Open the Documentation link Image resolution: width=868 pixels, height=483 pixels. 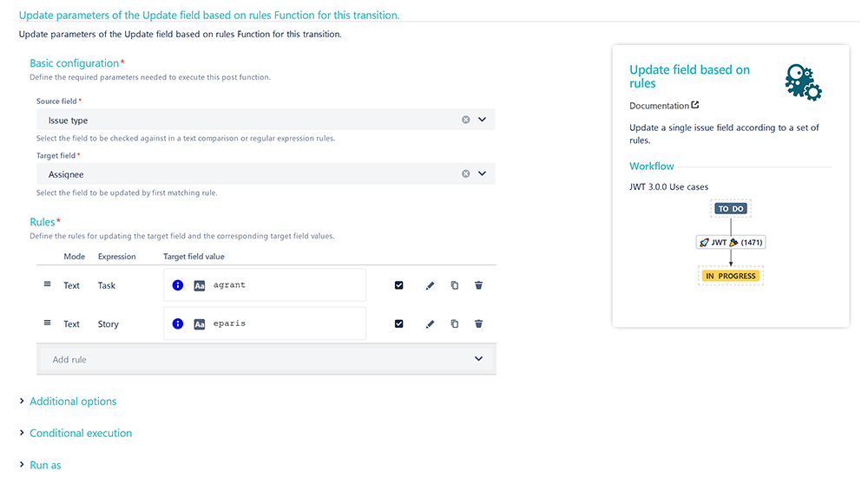(659, 106)
